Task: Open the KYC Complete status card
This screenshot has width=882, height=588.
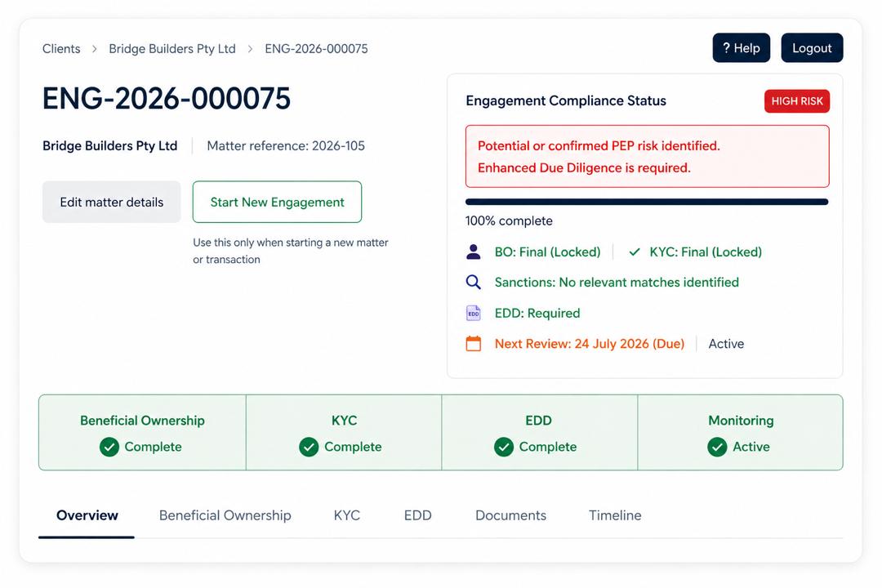Action: tap(344, 433)
